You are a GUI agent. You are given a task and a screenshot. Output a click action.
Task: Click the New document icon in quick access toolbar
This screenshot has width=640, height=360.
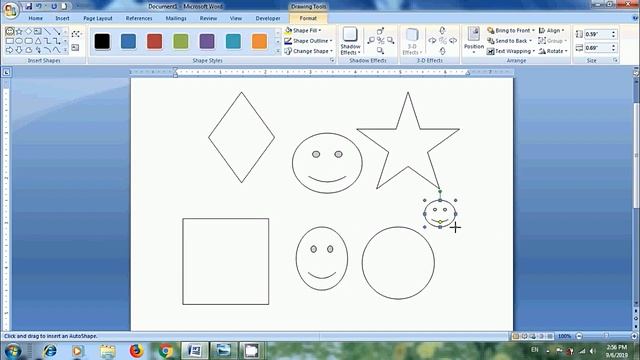coord(64,7)
